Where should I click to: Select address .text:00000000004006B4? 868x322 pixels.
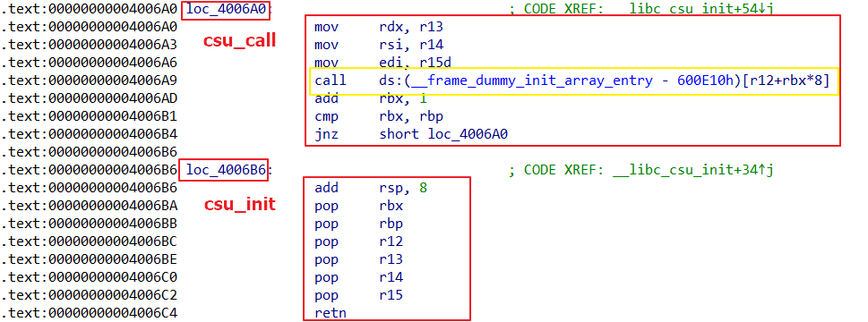tap(90, 134)
